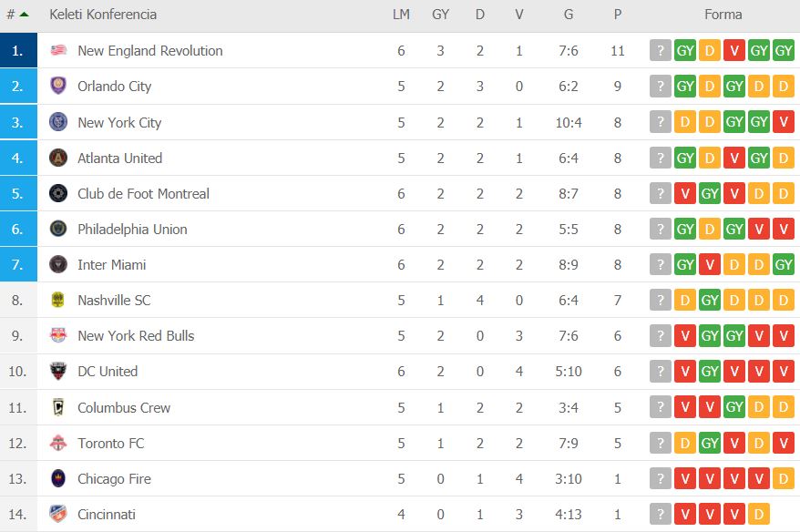Open the Philadelphia Union team link

133,230
